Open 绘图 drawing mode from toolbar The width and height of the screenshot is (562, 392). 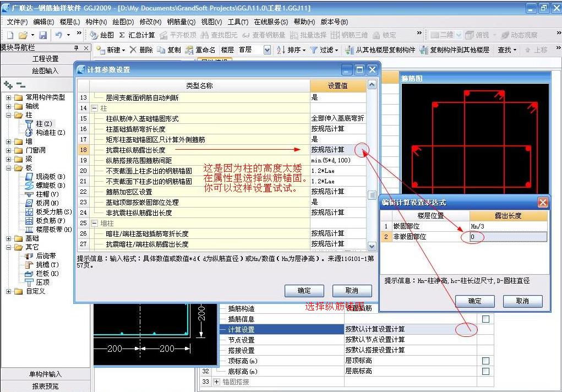point(102,35)
